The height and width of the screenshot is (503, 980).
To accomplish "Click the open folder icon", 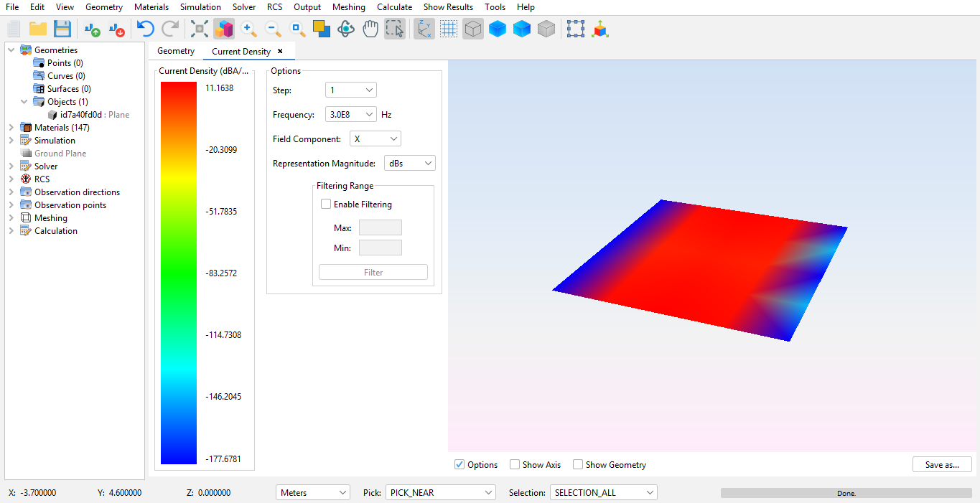I will (x=38, y=29).
